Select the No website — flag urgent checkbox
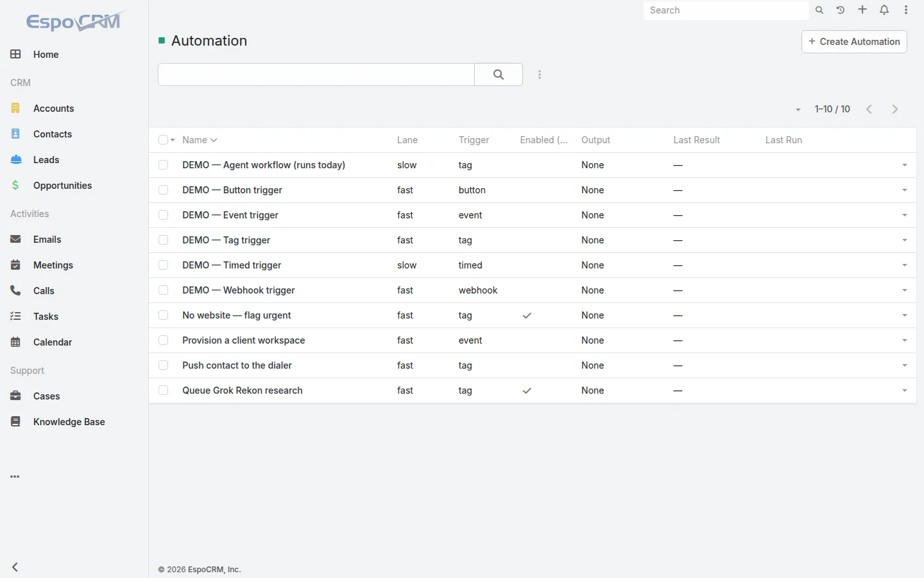 click(163, 315)
